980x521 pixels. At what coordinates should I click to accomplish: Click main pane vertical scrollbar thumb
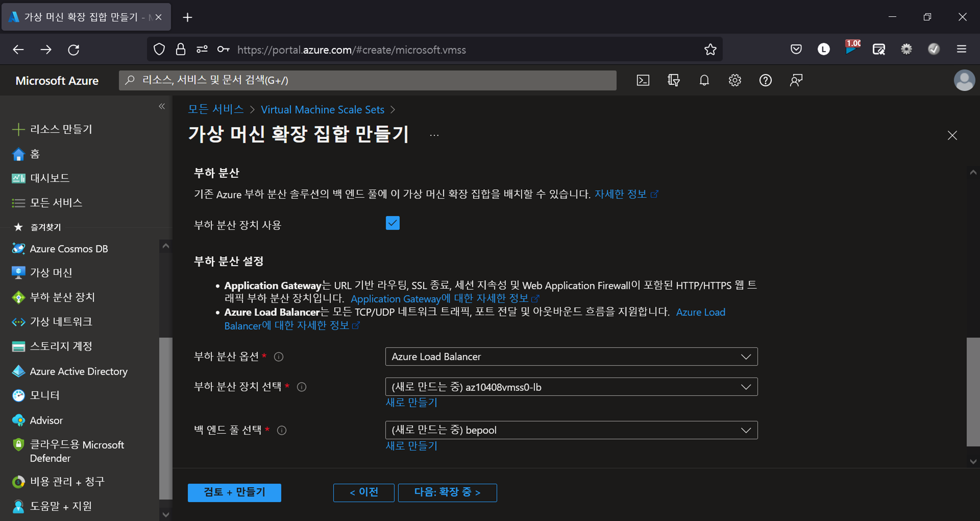[x=973, y=392]
